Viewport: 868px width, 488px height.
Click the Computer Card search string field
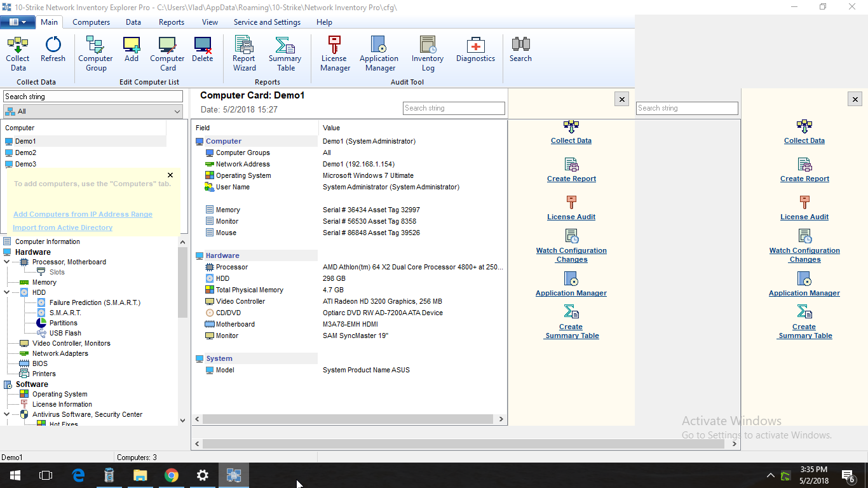coord(454,108)
